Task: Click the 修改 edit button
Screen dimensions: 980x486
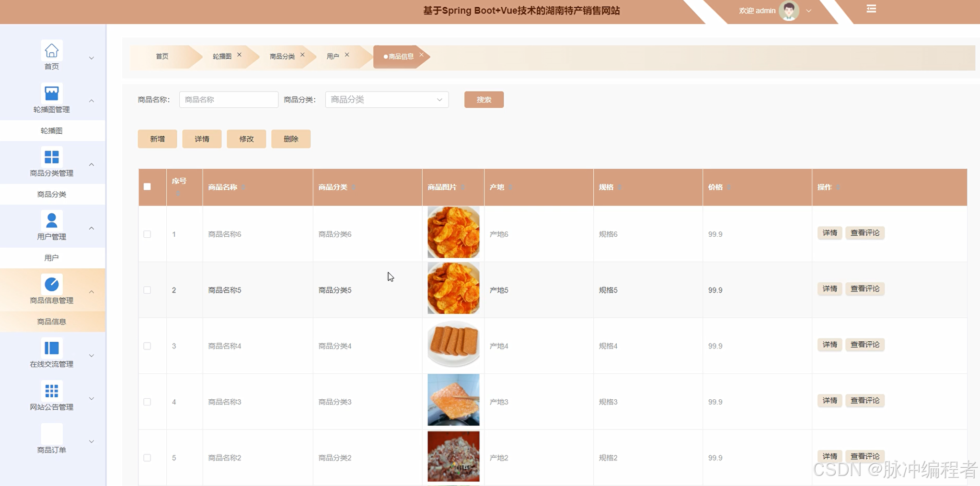Action: coord(246,139)
